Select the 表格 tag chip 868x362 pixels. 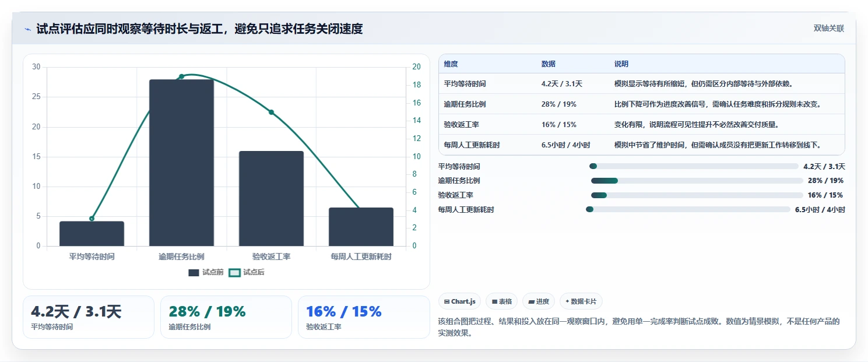pos(501,301)
